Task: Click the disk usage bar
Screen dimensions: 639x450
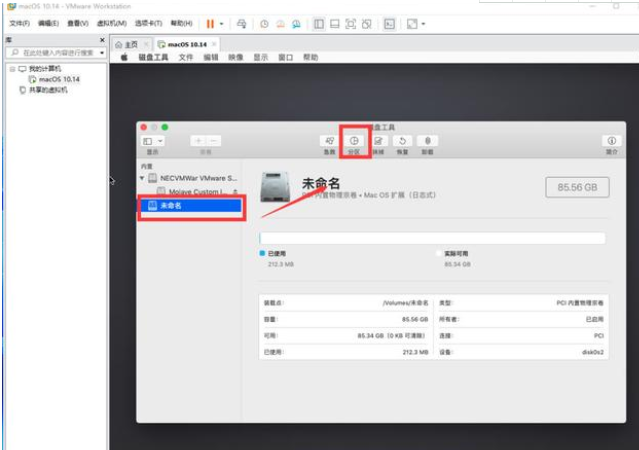Action: (432, 239)
